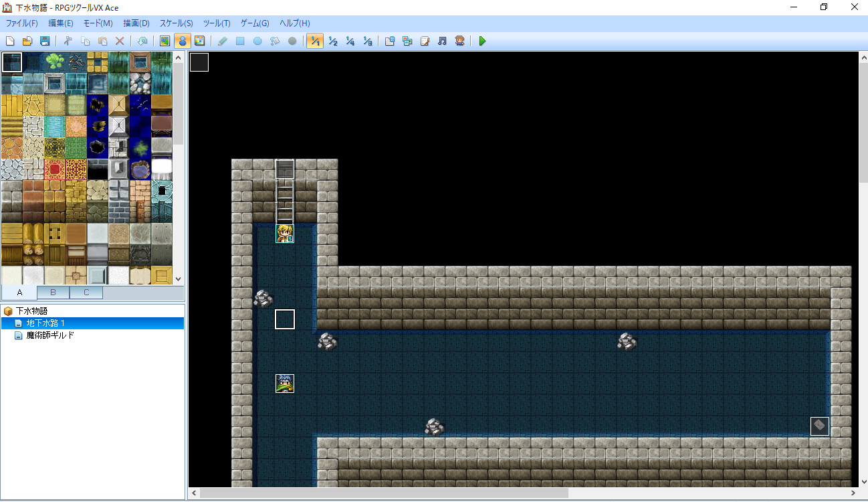Image resolution: width=868 pixels, height=502 pixels.
Task: Select the Shadow Pen tool
Action: coord(292,41)
